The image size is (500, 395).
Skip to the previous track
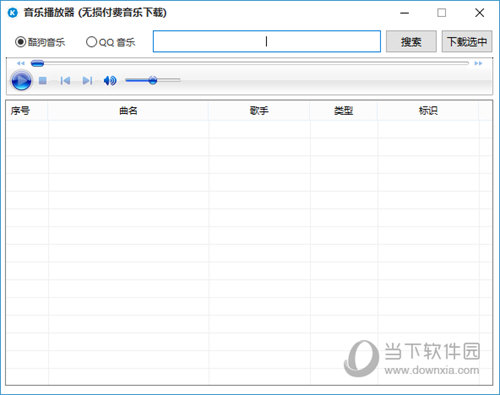[x=65, y=81]
